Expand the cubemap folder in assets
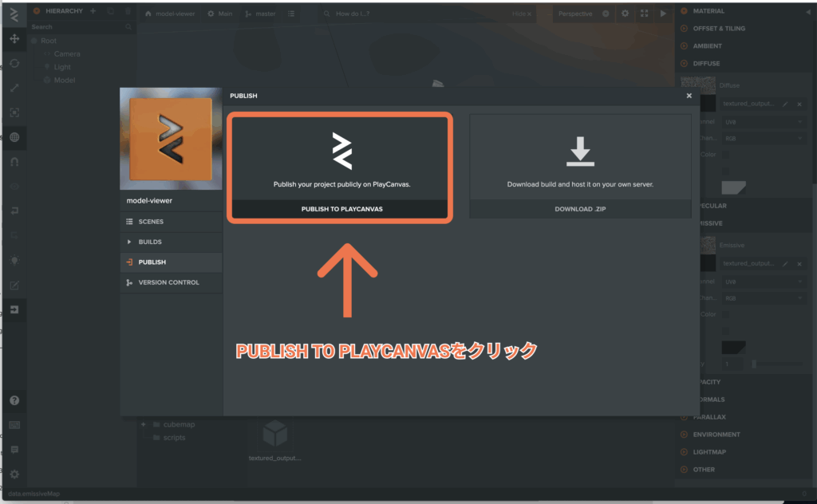The image size is (817, 504). [144, 424]
